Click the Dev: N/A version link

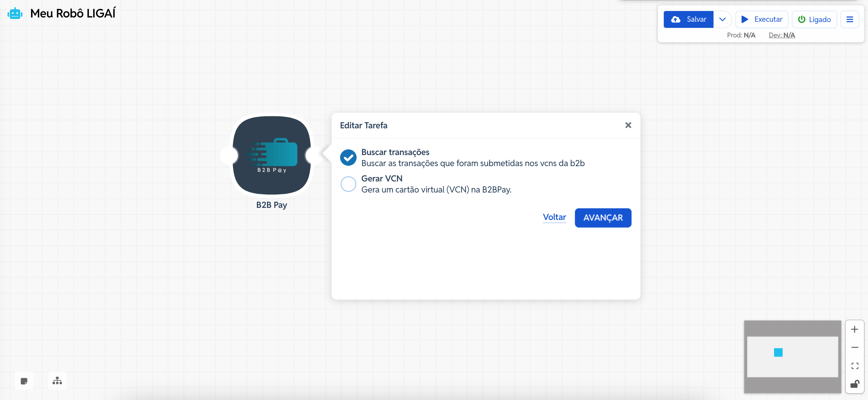[782, 35]
